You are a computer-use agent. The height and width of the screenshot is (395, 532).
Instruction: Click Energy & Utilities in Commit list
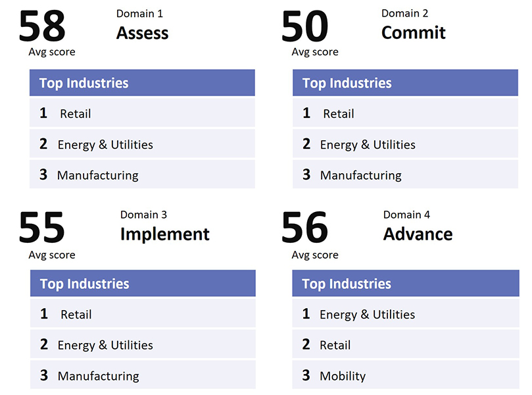tap(367, 145)
